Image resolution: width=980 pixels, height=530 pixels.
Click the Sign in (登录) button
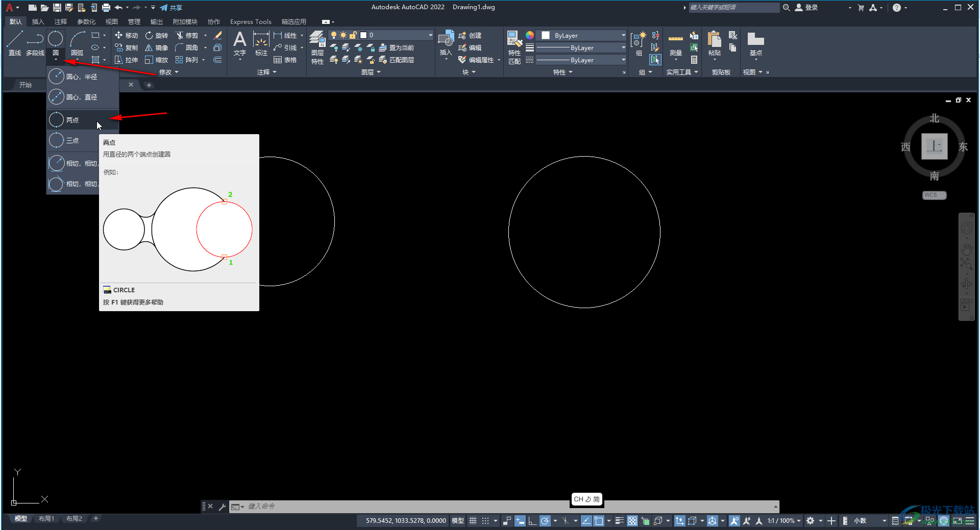click(x=806, y=8)
